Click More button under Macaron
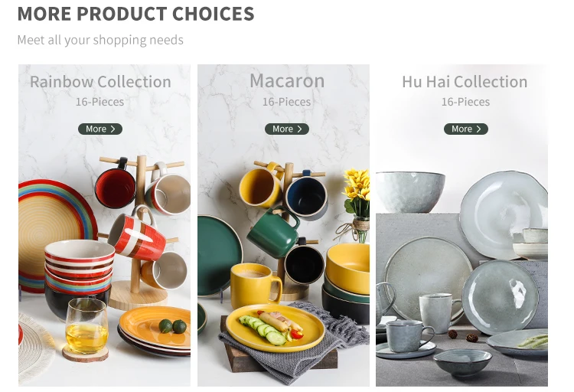 click(287, 129)
